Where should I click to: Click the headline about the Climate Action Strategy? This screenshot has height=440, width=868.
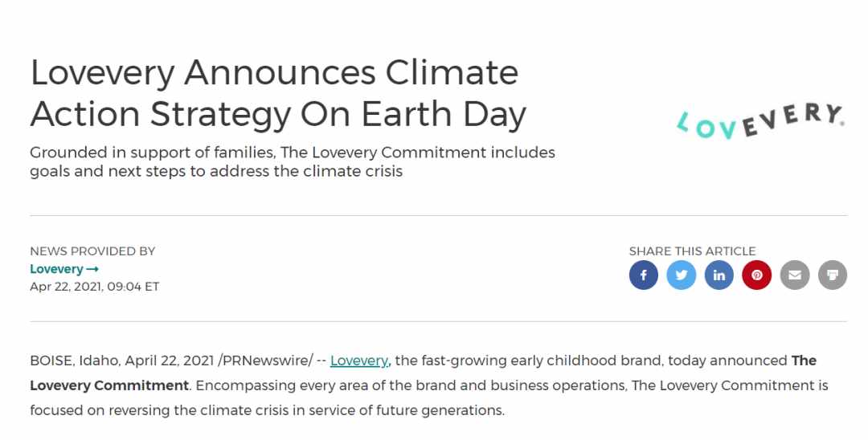[278, 93]
